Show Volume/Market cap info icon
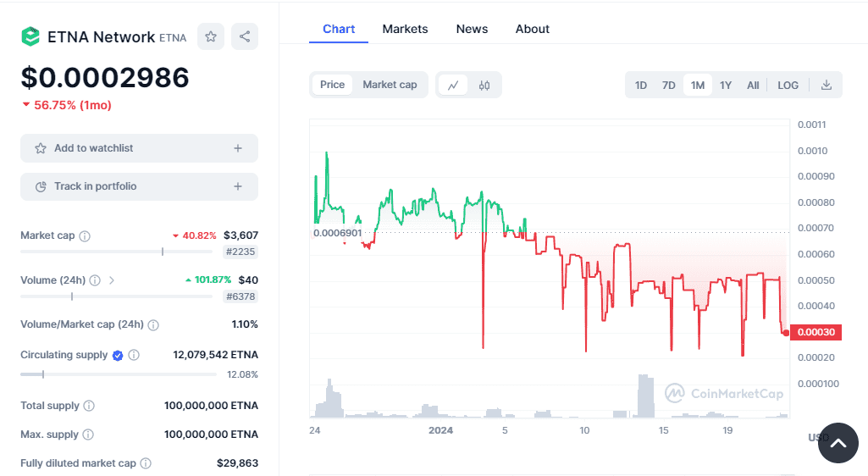The image size is (868, 476). 153,325
